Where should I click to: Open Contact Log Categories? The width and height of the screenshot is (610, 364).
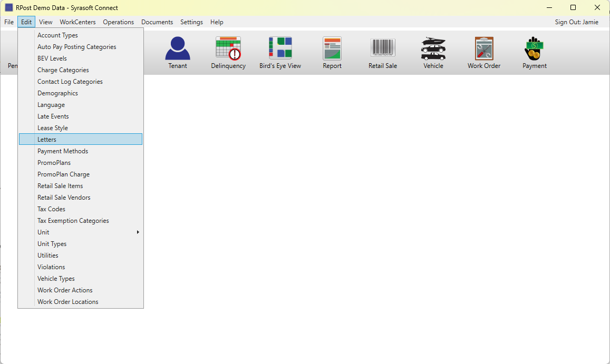[81, 82]
